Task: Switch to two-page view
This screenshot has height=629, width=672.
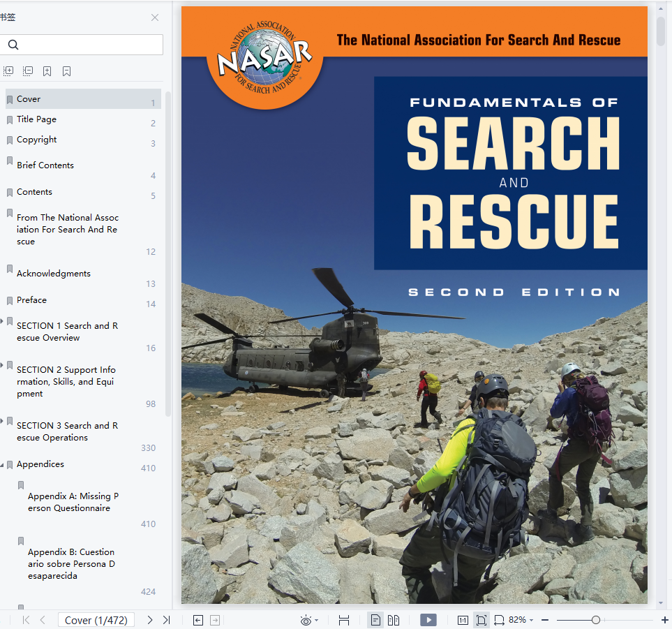Action: [394, 620]
